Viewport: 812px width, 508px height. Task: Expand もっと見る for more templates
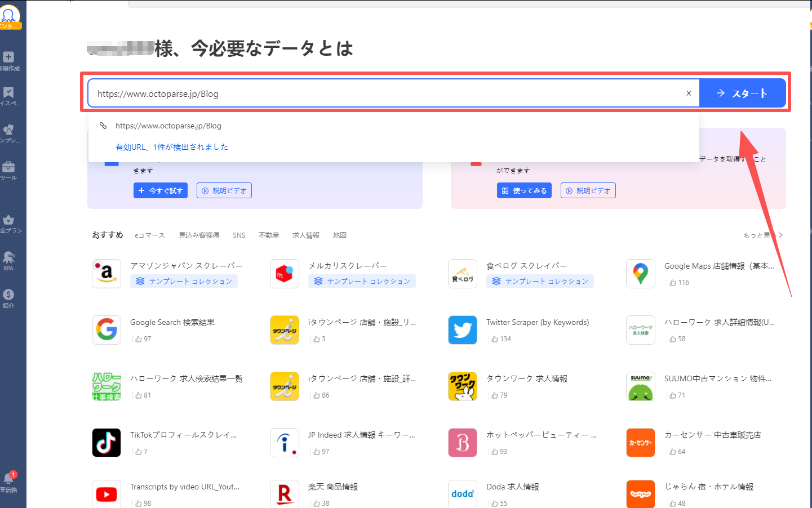pos(762,235)
